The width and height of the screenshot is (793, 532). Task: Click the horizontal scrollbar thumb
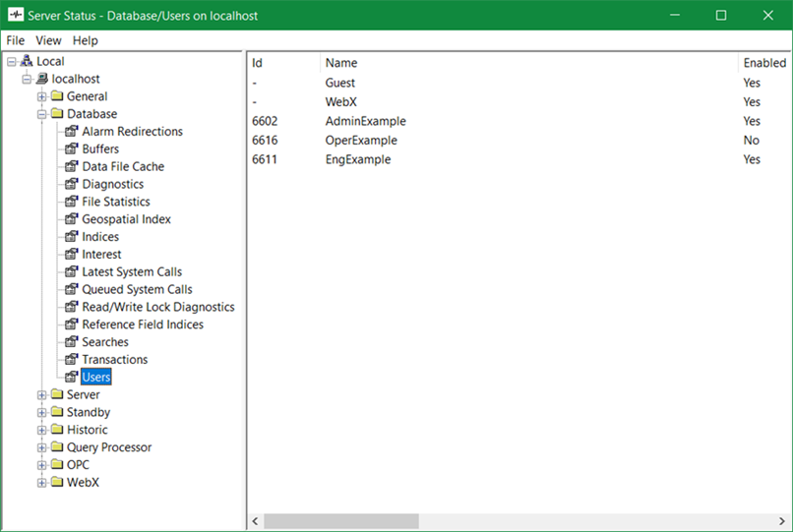tap(340, 521)
